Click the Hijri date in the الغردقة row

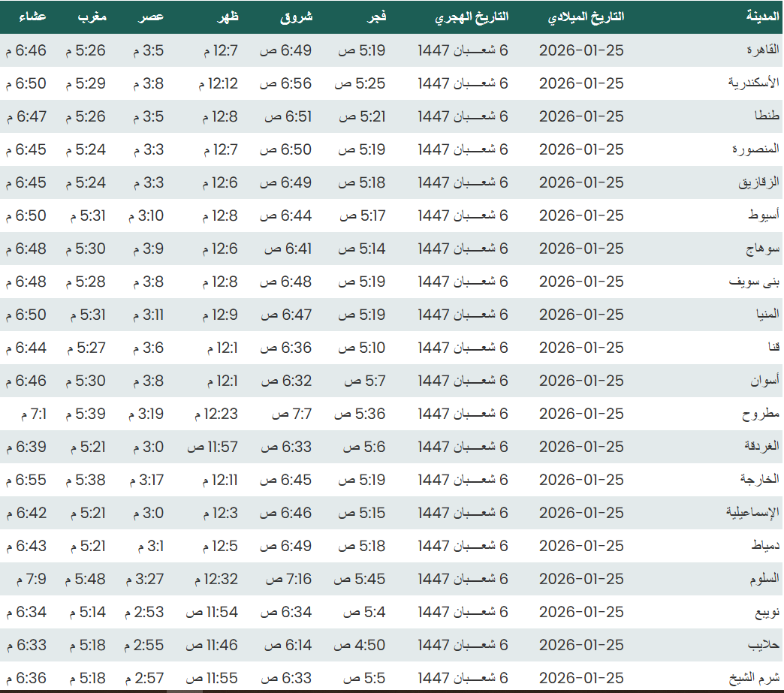point(463,447)
